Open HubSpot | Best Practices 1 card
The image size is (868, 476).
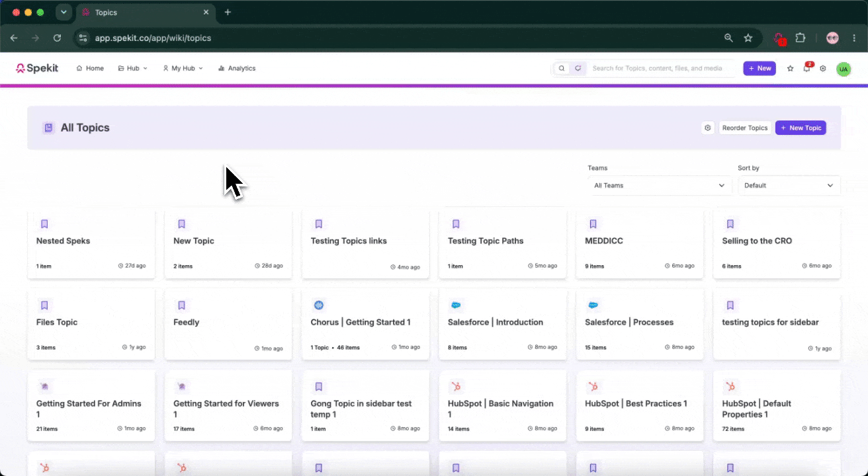(640, 405)
